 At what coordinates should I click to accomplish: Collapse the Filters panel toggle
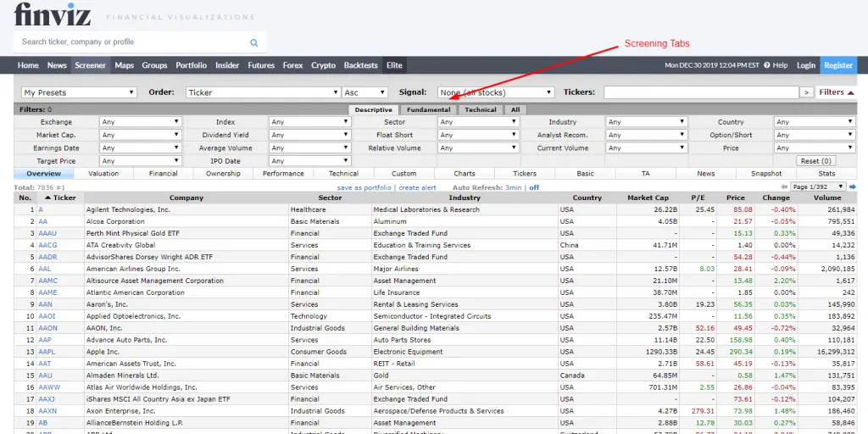[x=837, y=92]
